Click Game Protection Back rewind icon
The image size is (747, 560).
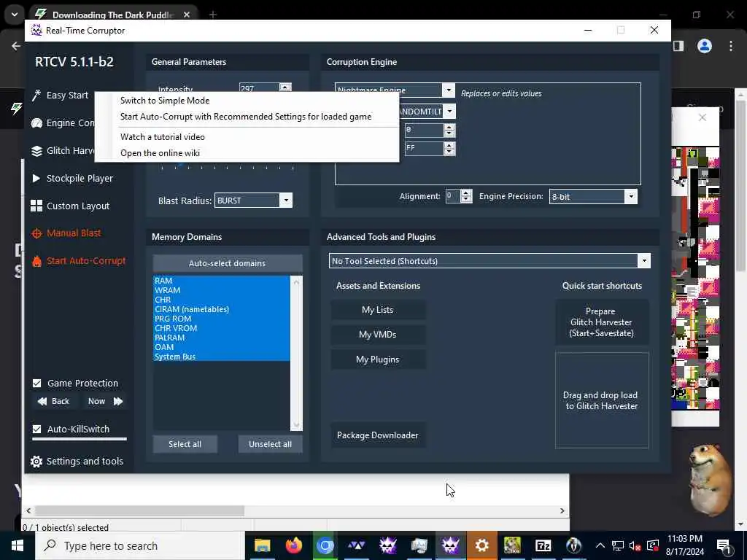tap(42, 401)
